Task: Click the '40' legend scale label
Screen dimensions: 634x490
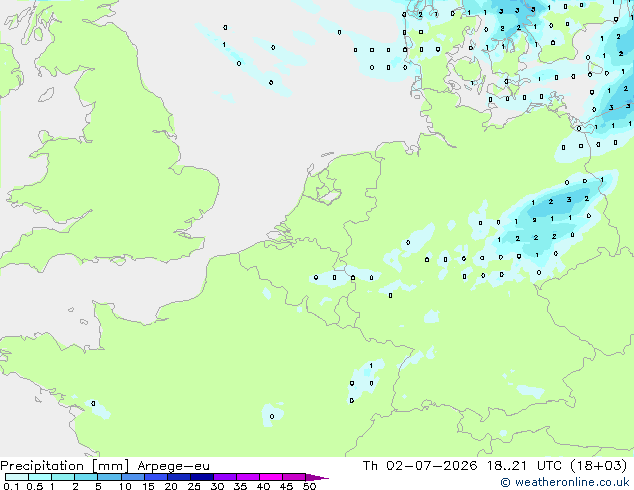Action: click(263, 486)
